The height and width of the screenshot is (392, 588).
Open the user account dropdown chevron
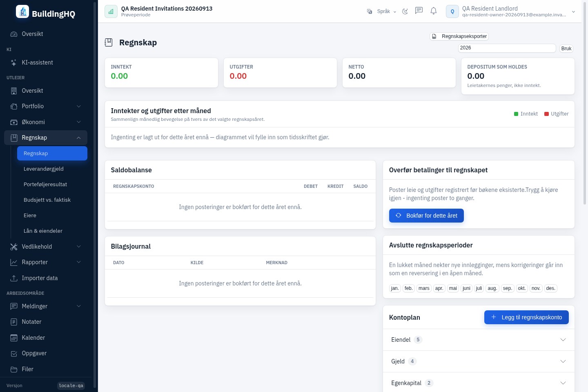coord(573,12)
